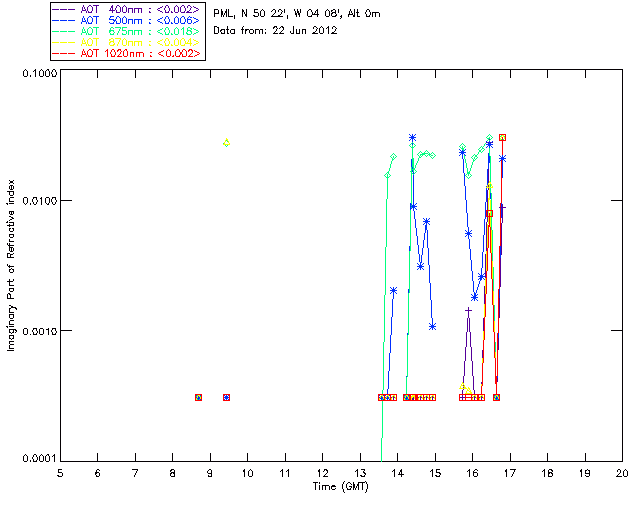Click the x-axis tick label 15
The width and height of the screenshot is (640, 512).
[435, 473]
